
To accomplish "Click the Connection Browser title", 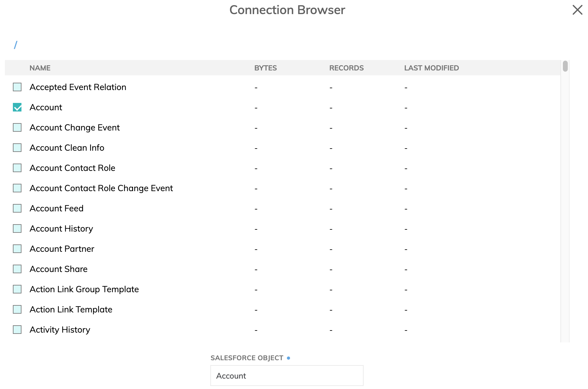I will tap(287, 10).
